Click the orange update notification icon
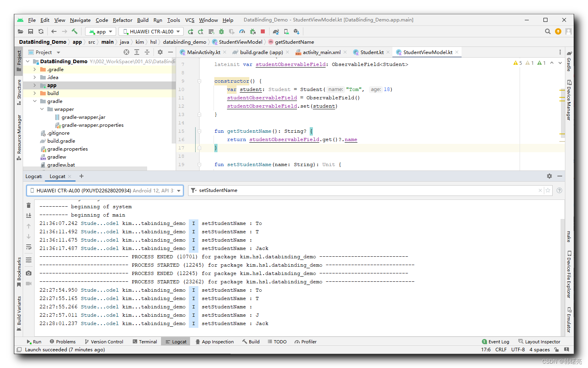This screenshot has height=368, width=588. (x=558, y=31)
